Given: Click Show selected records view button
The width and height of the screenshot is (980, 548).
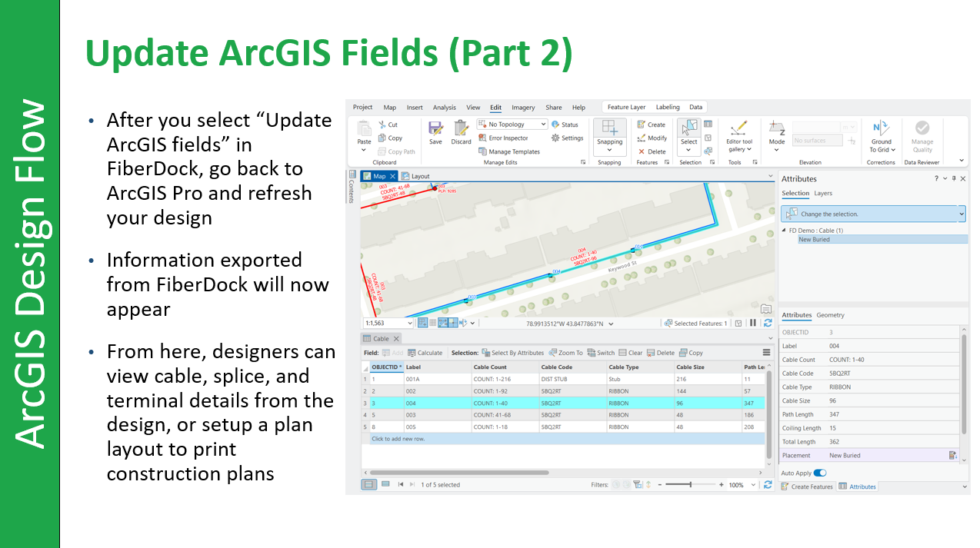Looking at the screenshot, I should pyautogui.click(x=385, y=485).
